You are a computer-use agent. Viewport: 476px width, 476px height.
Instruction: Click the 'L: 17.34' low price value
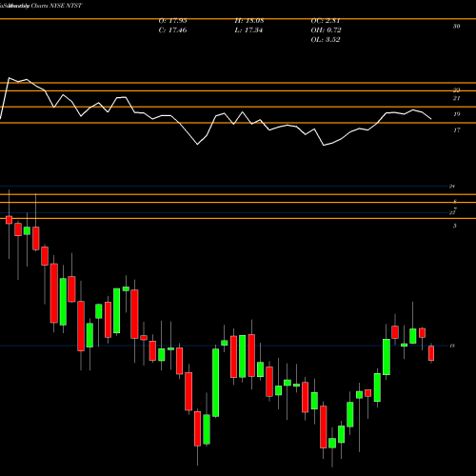tap(248, 30)
